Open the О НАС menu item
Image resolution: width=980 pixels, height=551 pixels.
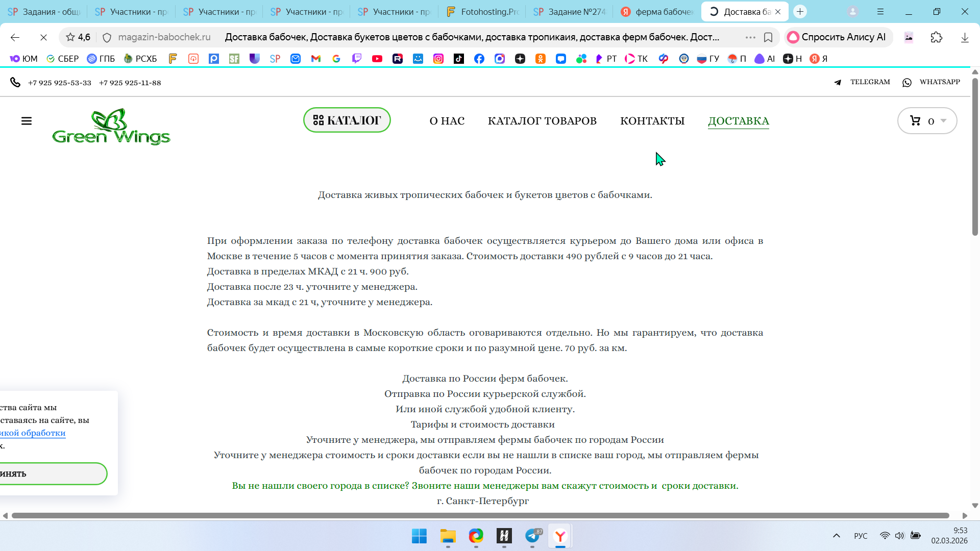[x=447, y=121]
